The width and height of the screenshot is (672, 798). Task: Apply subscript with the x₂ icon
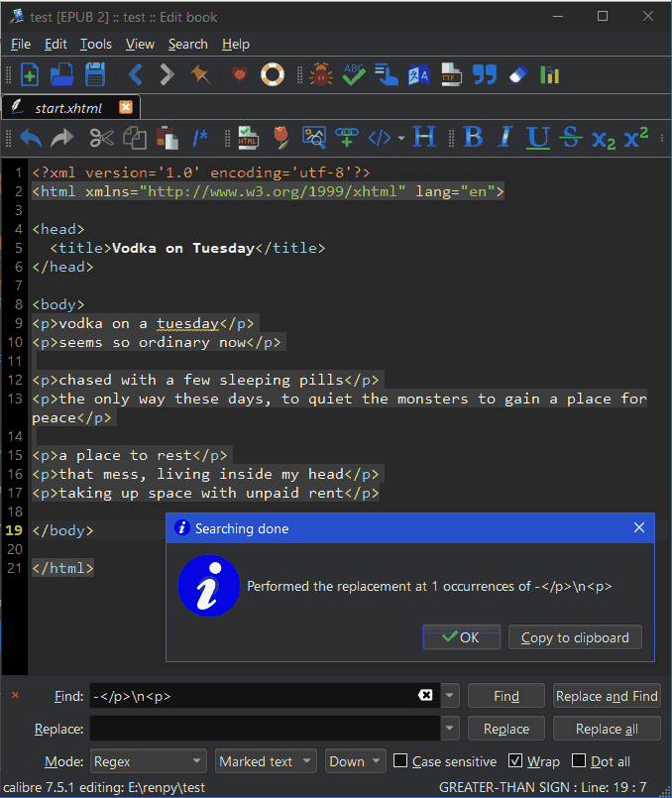(x=604, y=140)
